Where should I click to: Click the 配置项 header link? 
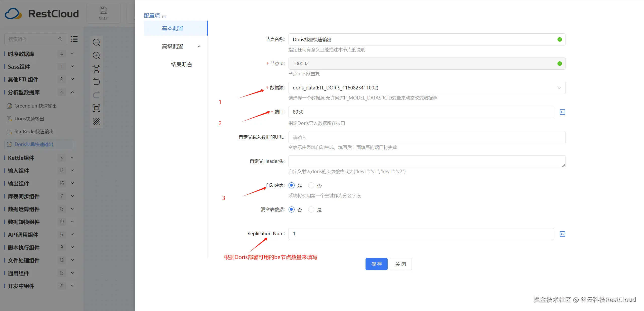152,16
